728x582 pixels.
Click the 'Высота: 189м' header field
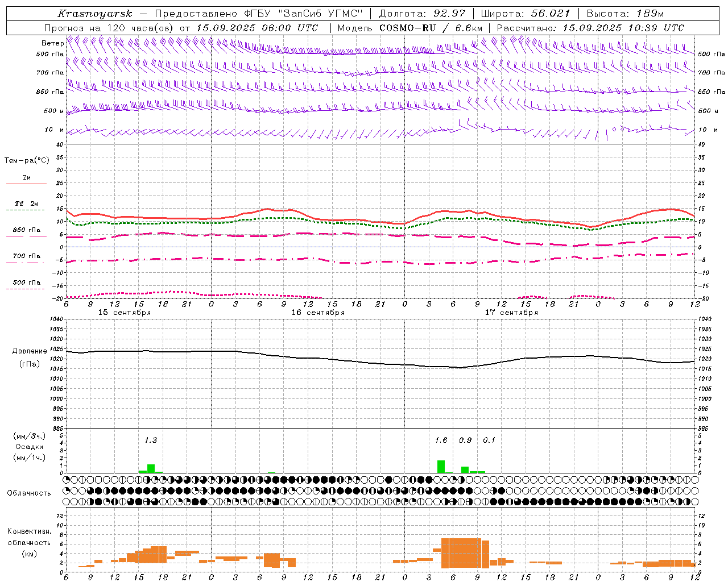click(x=624, y=14)
